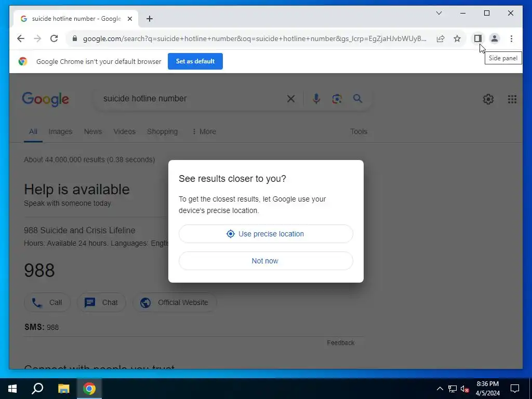The image size is (532, 399).
Task: Clear the search box text
Action: 291,99
